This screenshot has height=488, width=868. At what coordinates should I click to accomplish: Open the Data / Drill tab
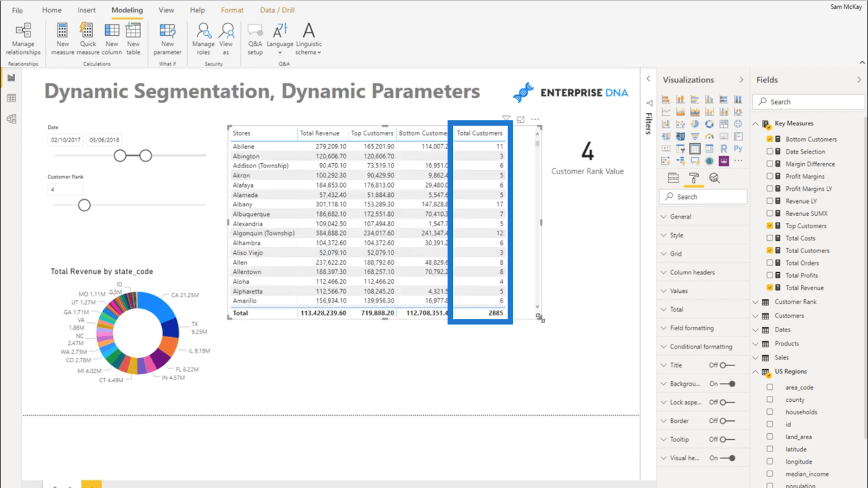coord(277,10)
